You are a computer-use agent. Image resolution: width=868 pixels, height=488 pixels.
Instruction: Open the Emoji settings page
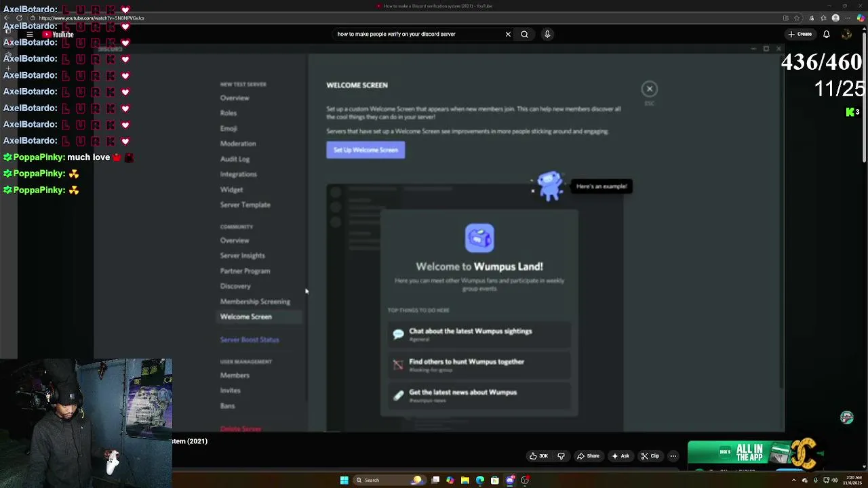pos(229,128)
